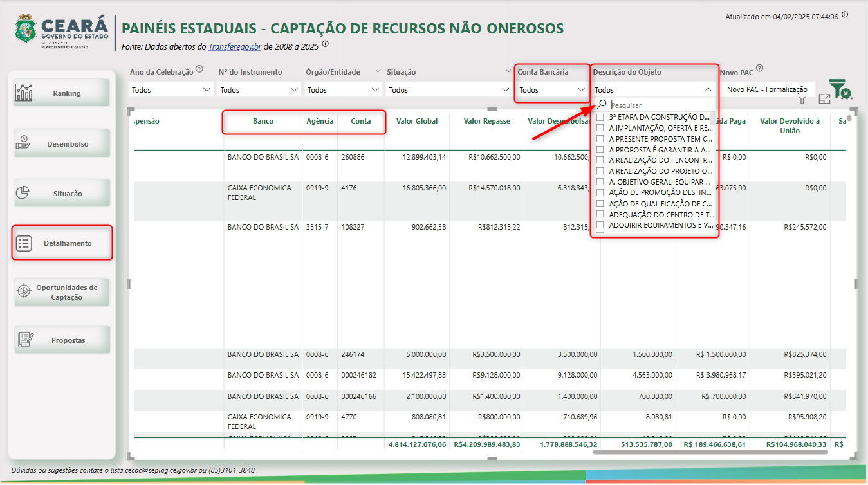Check 'AÇÃO DE QUALIFICAÇÃO DE C...' option

pyautogui.click(x=600, y=203)
